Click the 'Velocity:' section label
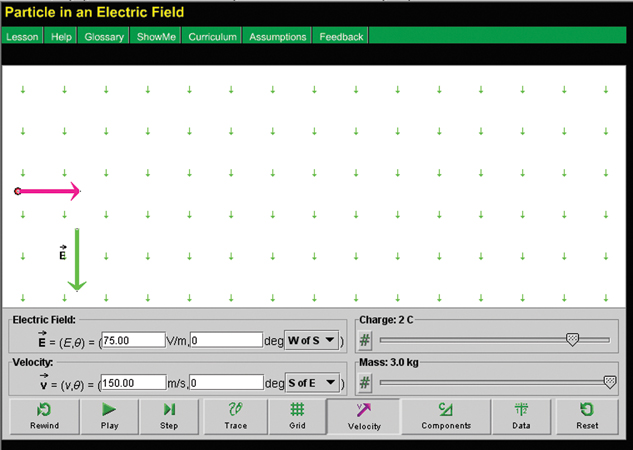The height and width of the screenshot is (450, 633). 33,362
